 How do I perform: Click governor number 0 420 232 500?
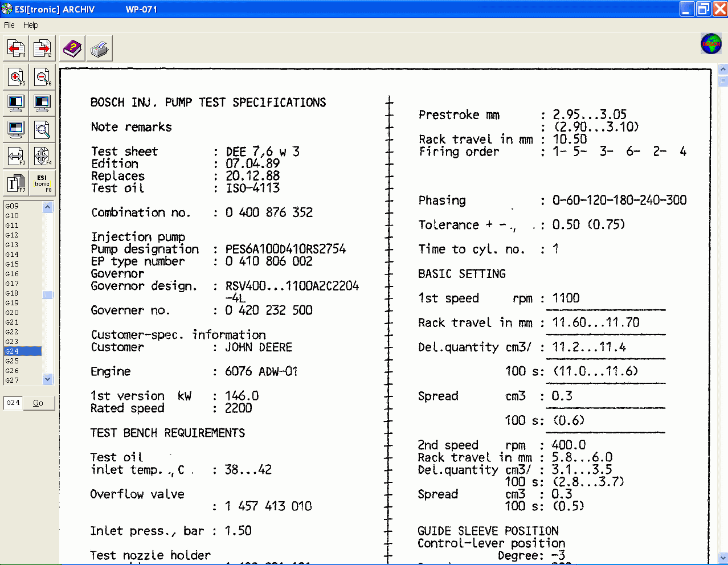point(269,310)
